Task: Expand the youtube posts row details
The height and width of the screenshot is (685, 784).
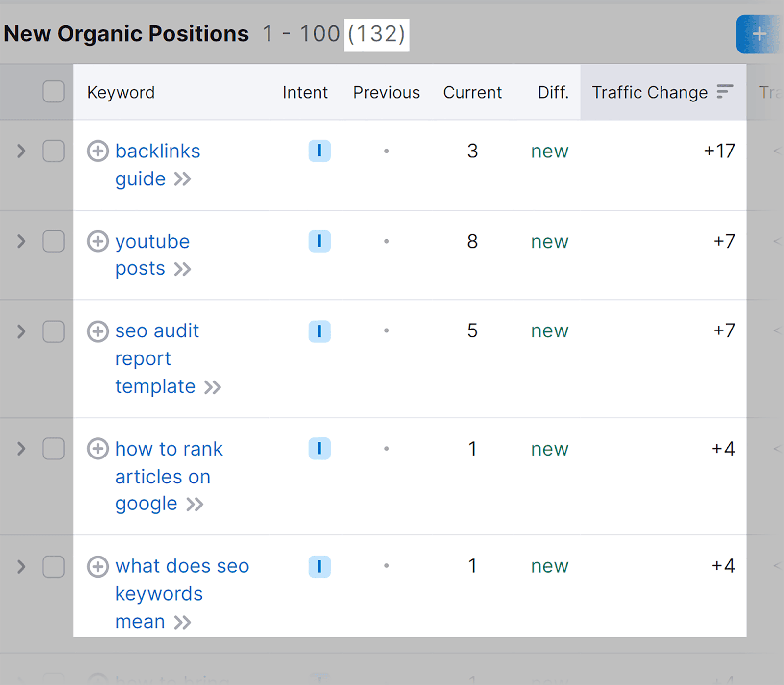Action: [21, 241]
